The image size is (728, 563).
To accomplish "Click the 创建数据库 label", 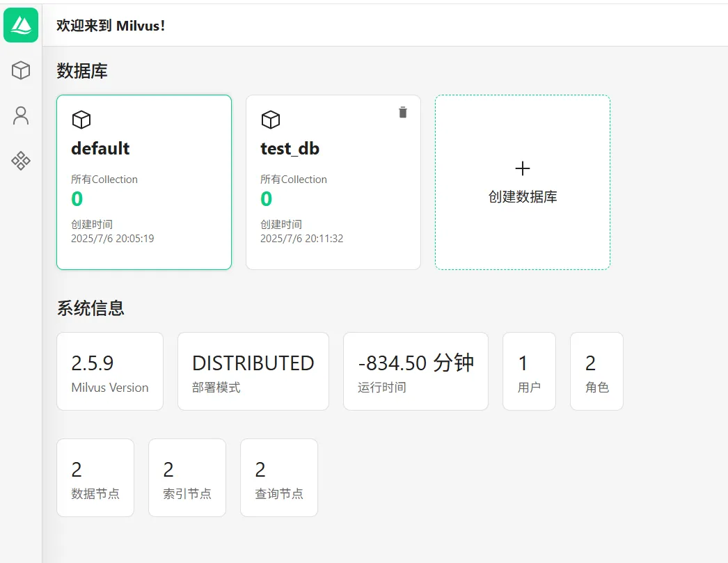I will point(522,197).
